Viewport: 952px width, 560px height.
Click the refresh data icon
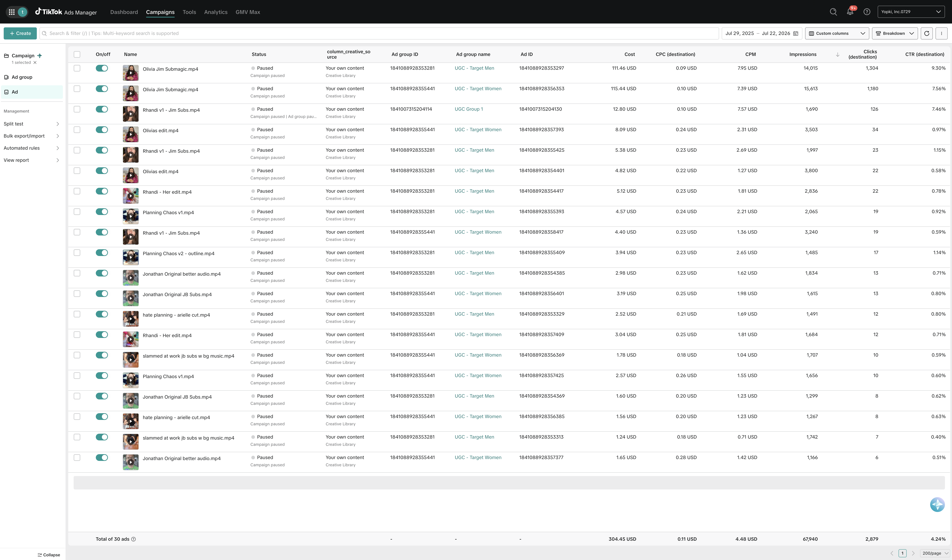[x=927, y=33]
